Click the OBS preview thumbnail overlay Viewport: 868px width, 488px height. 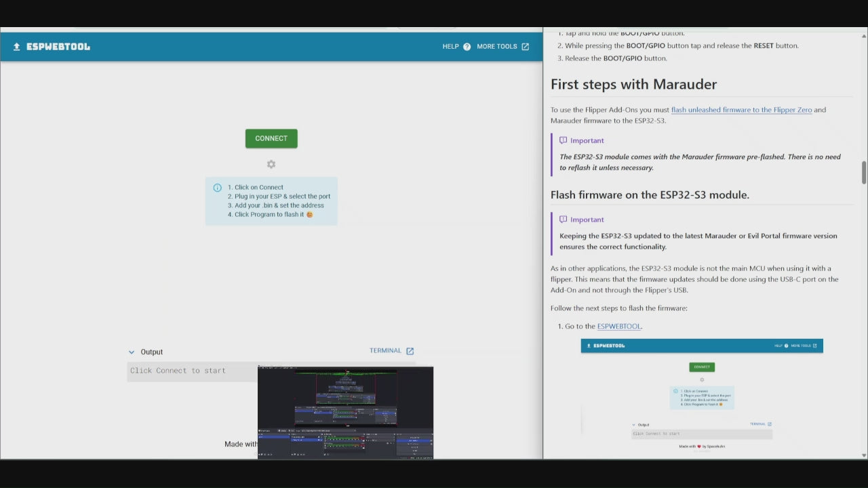[x=345, y=413]
